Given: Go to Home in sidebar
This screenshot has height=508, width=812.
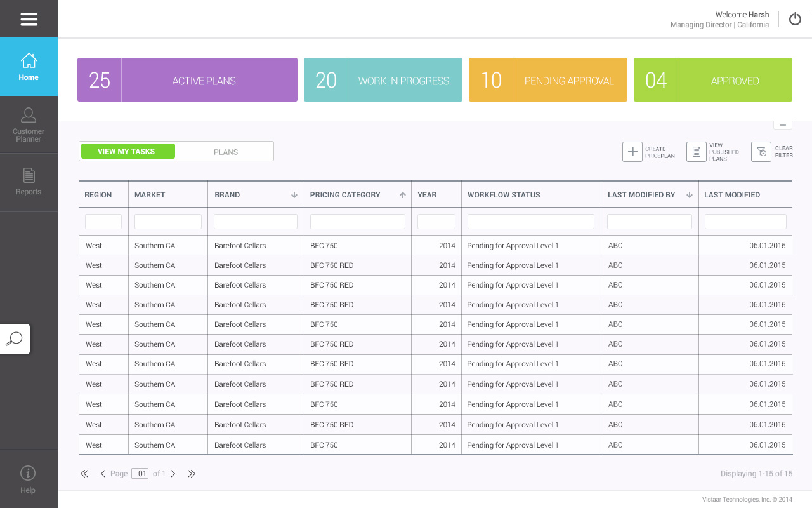Looking at the screenshot, I should pos(29,67).
